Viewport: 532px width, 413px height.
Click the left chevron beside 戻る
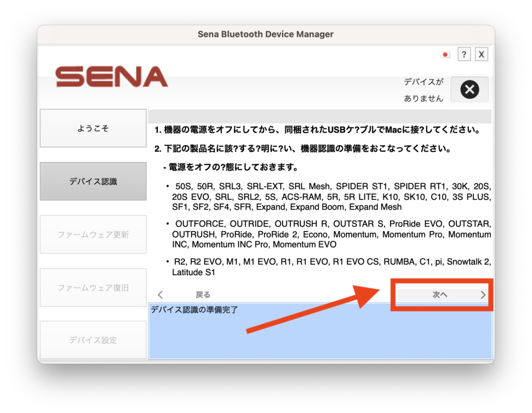(x=161, y=295)
